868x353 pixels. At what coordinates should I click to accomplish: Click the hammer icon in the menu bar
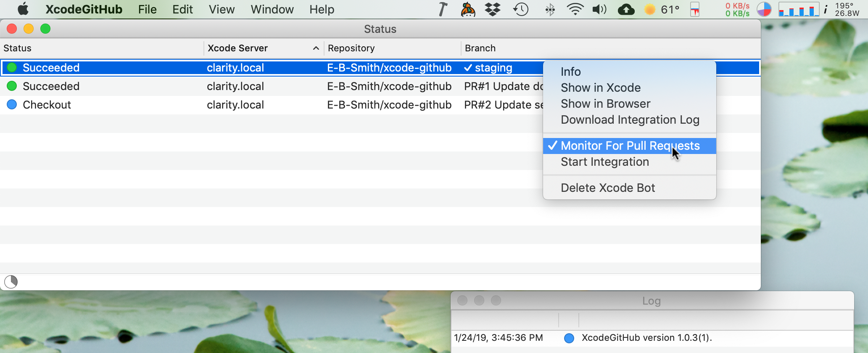point(442,9)
